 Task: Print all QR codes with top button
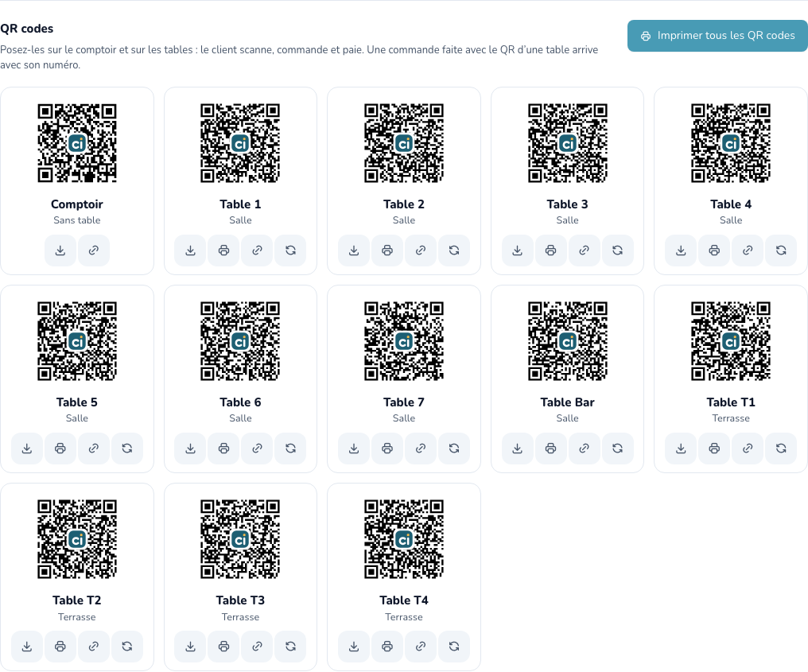(717, 36)
